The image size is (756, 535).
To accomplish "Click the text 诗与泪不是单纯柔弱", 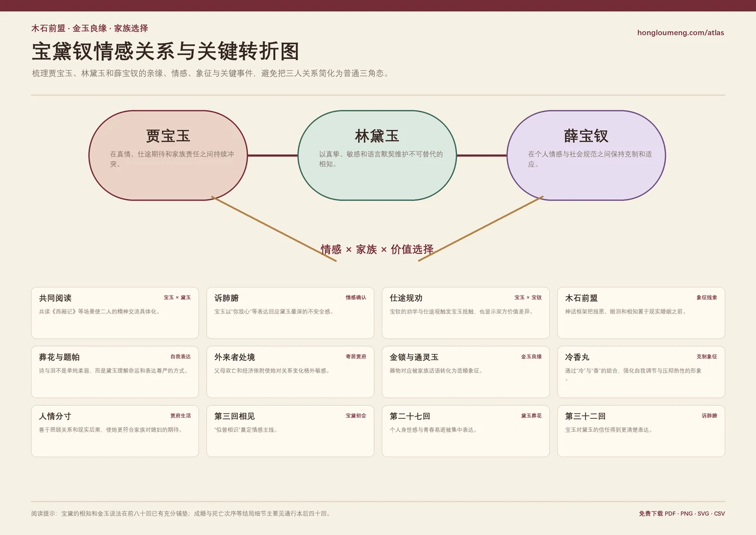I will [x=114, y=371].
